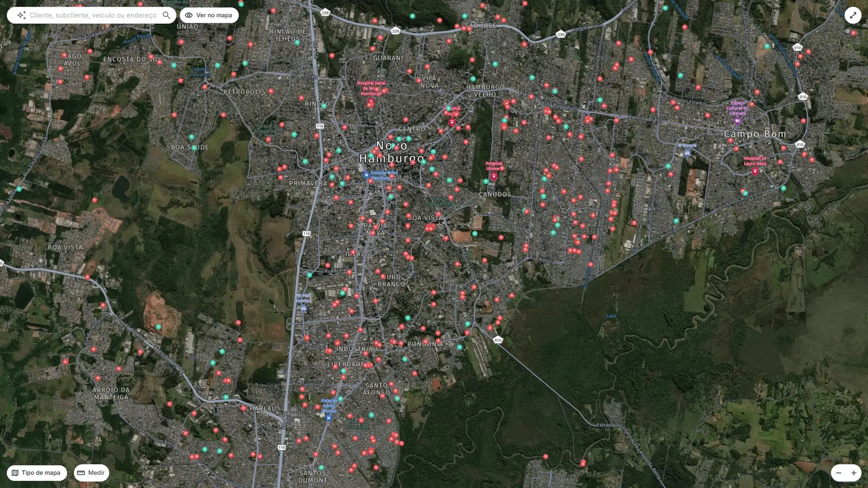
Task: Select the M Bororé place icon
Action: click(687, 153)
